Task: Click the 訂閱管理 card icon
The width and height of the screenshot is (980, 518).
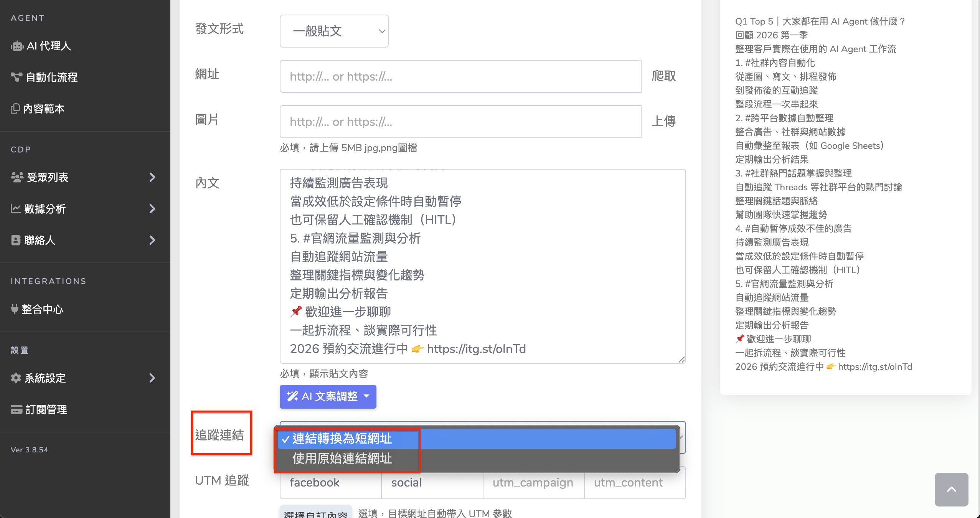Action: (16, 409)
